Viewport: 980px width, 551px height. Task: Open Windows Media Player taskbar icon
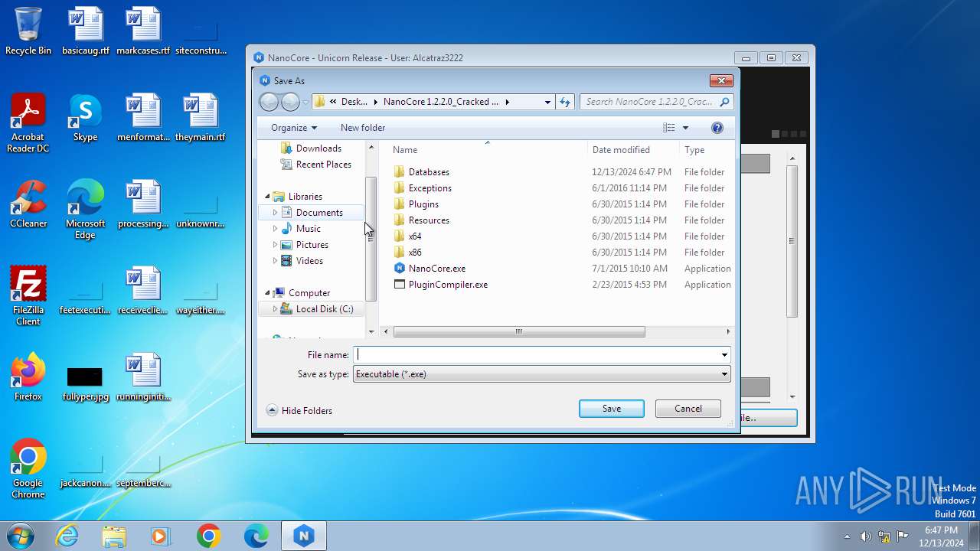(161, 536)
